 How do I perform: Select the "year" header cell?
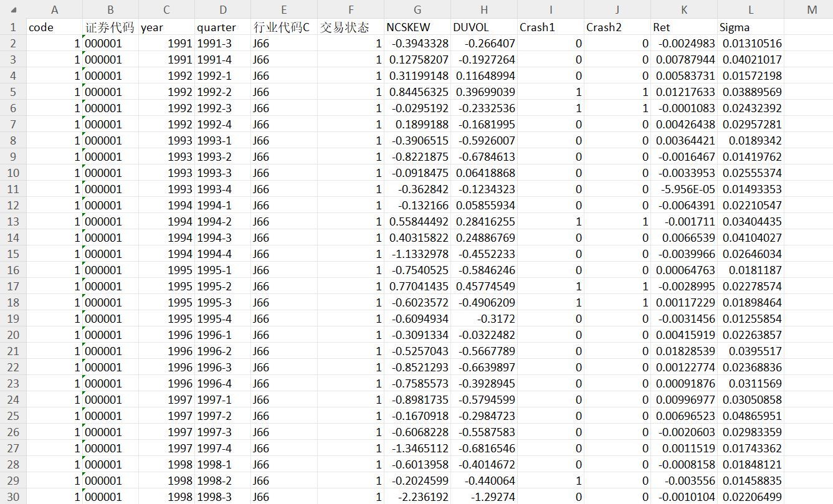pos(166,27)
